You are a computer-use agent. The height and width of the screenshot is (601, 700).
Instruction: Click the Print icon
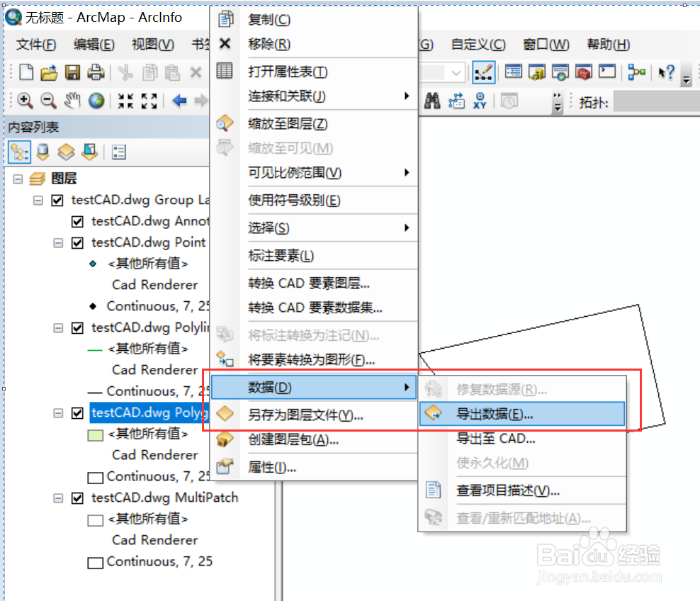pyautogui.click(x=96, y=72)
